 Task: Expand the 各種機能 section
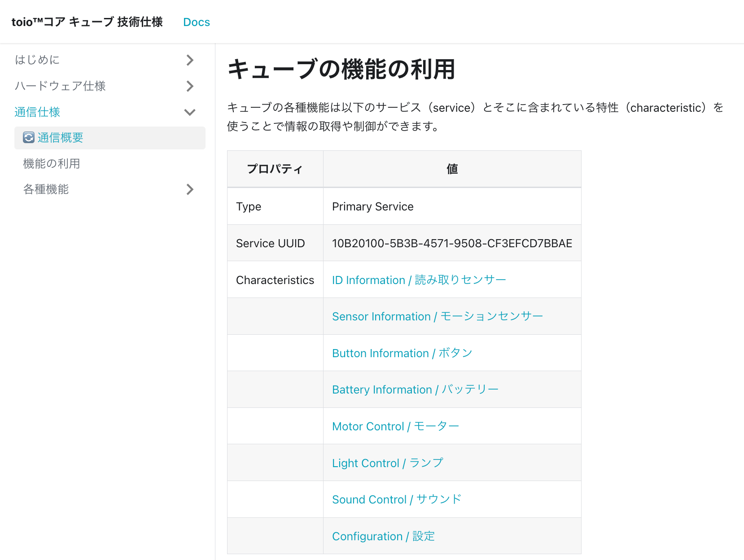click(46, 189)
